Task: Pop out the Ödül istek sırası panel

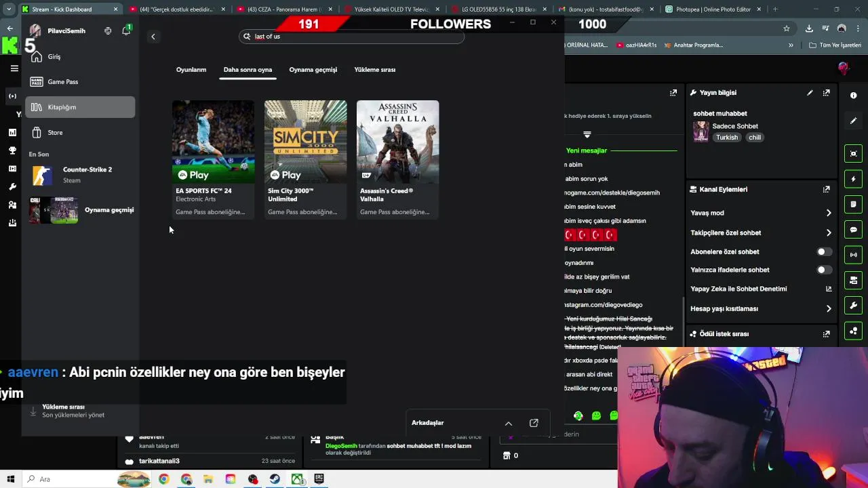Action: click(x=826, y=334)
